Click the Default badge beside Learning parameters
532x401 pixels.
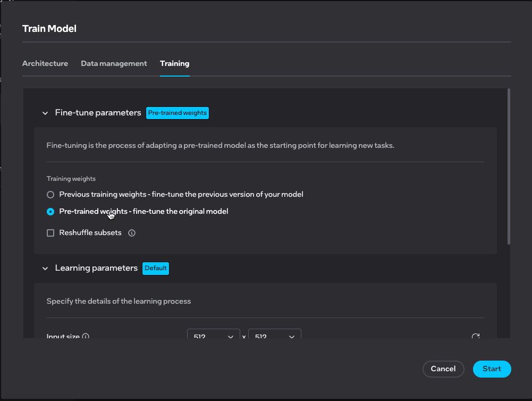tap(156, 268)
